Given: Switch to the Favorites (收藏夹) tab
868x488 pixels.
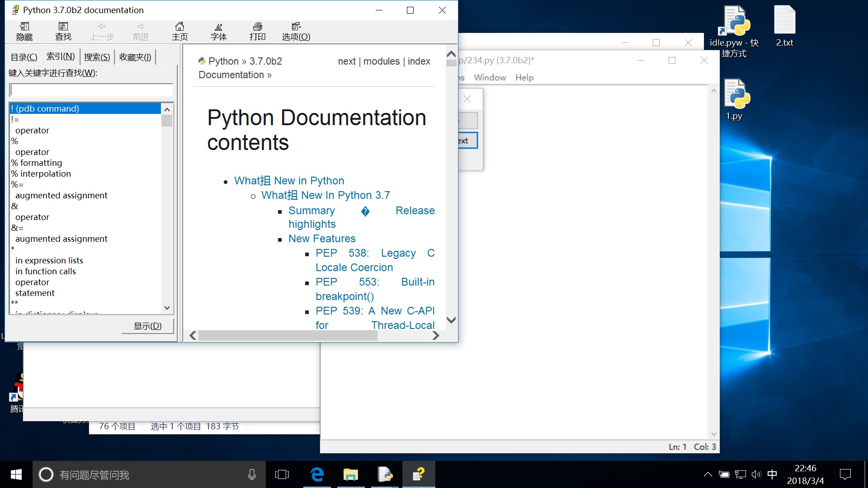Looking at the screenshot, I should (x=135, y=57).
